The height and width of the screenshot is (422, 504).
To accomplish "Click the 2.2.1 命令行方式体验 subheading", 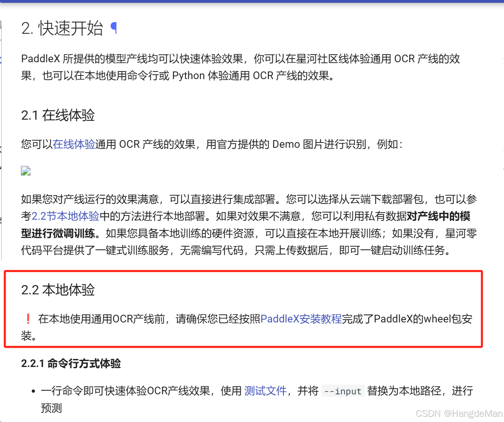I will 71,363.
